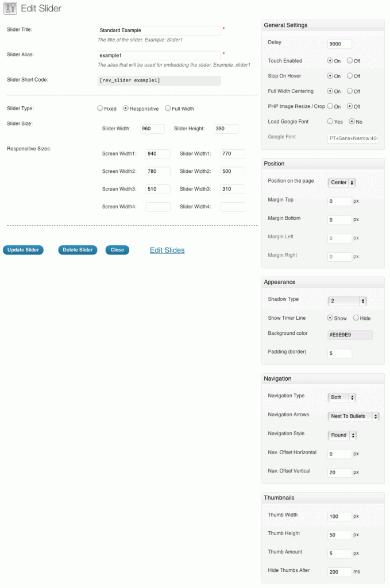Open Position on the page dropdown

[342, 183]
